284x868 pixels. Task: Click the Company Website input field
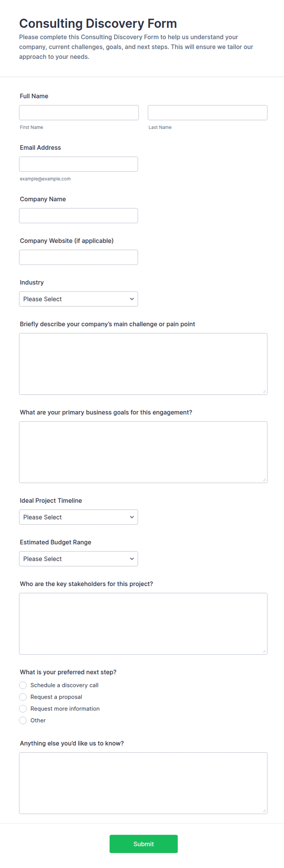tap(78, 257)
